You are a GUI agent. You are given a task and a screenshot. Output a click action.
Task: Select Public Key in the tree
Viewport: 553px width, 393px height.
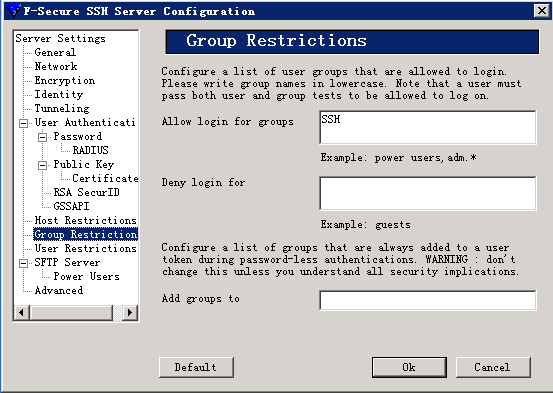(x=84, y=164)
